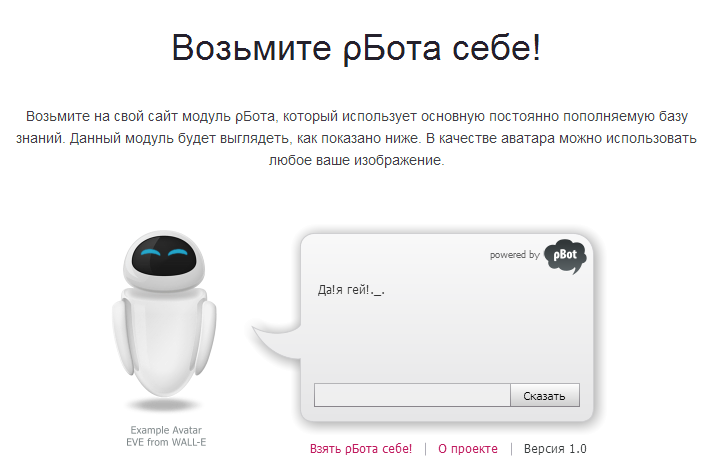Click the 'Версия 1.0' label

tap(555, 449)
